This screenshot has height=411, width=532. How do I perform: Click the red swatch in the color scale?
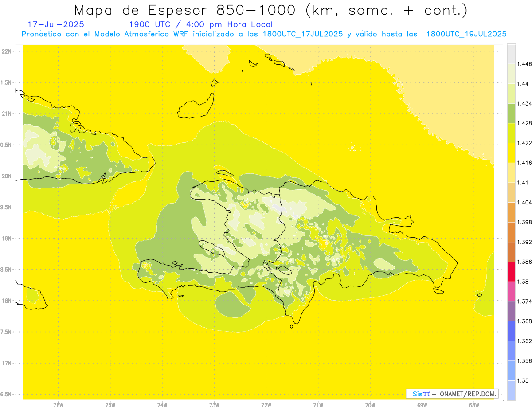tap(511, 271)
